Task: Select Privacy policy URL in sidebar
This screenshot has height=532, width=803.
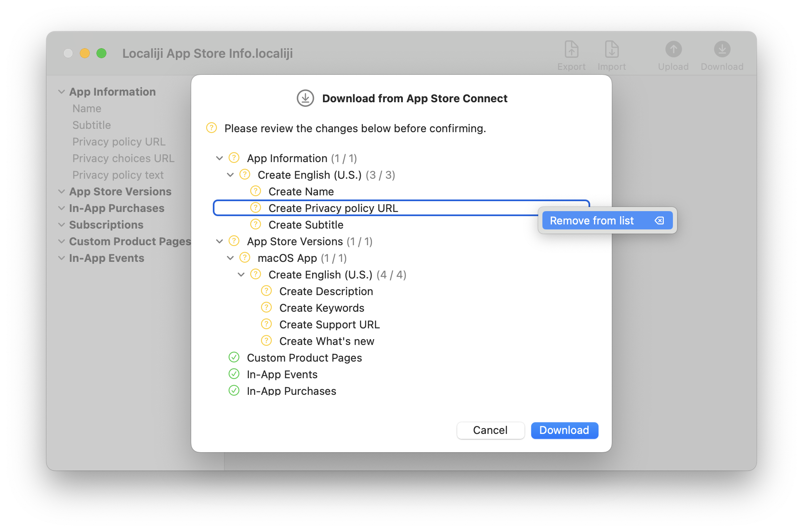Action: point(119,142)
